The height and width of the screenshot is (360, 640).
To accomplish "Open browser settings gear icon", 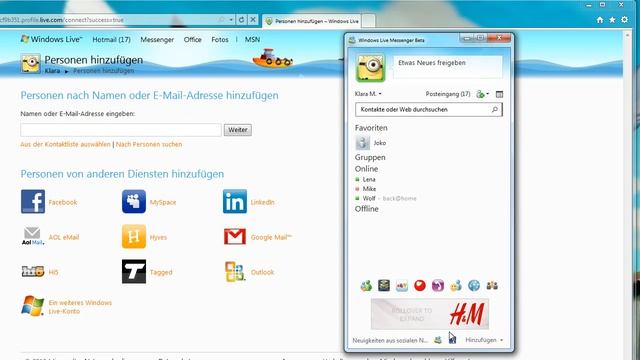I will pyautogui.click(x=624, y=20).
